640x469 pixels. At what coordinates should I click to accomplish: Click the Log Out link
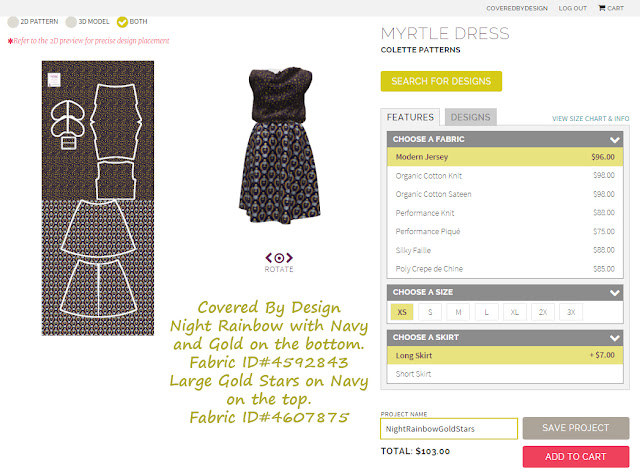pyautogui.click(x=573, y=8)
